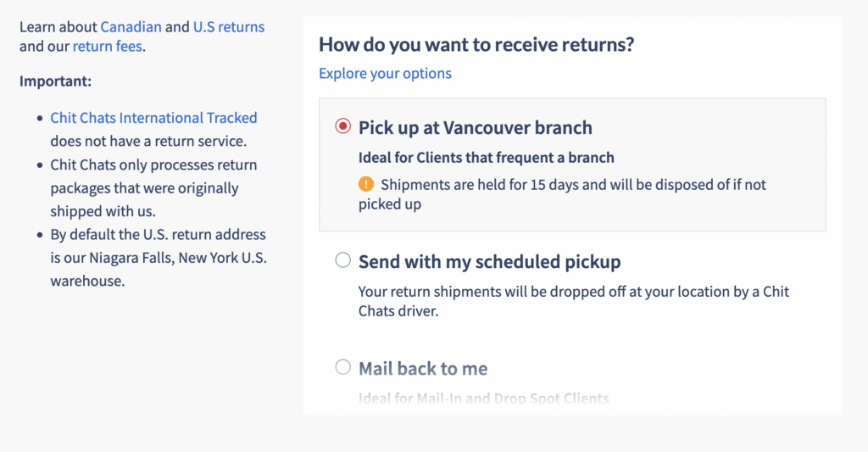Click 'Ideal for Clients that frequent a branch' subtitle
This screenshot has height=452, width=868.
tap(486, 158)
